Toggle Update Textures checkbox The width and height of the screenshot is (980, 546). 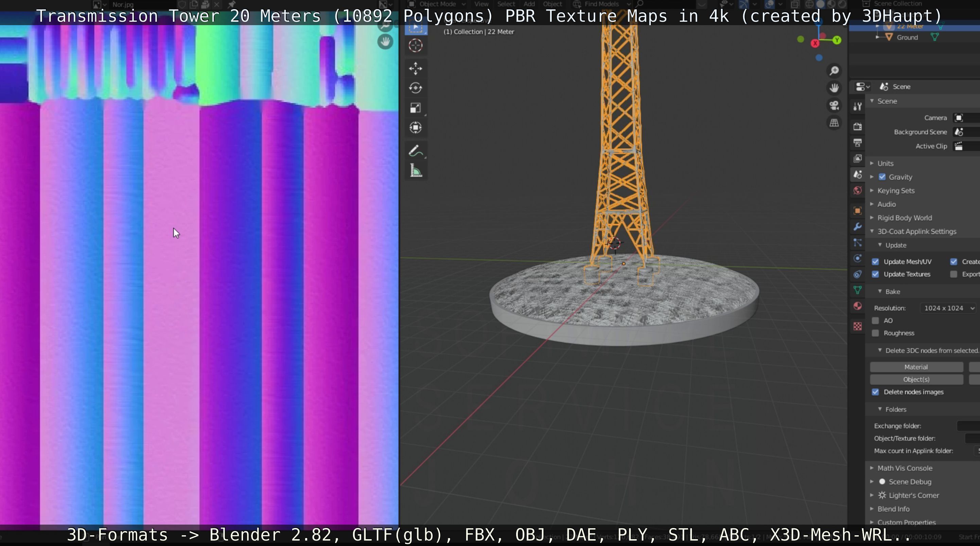click(x=875, y=274)
